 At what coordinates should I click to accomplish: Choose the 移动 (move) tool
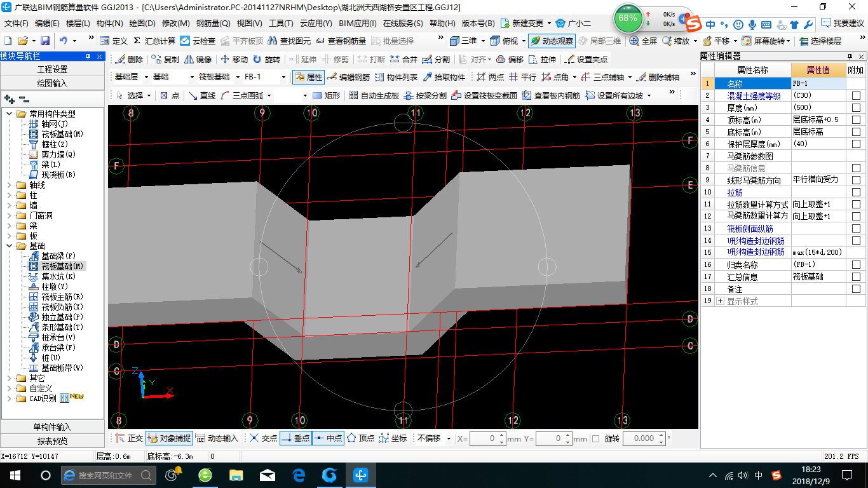coord(234,60)
